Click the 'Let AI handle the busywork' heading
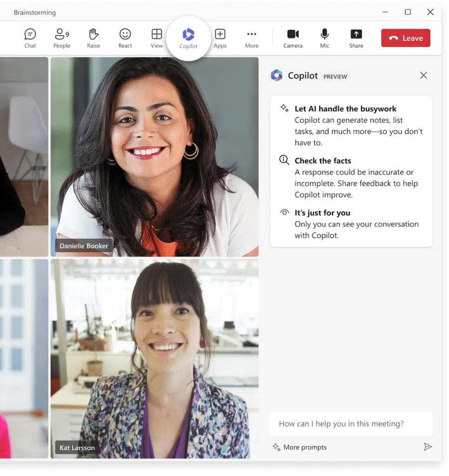This screenshot has height=476, width=449. pos(345,109)
